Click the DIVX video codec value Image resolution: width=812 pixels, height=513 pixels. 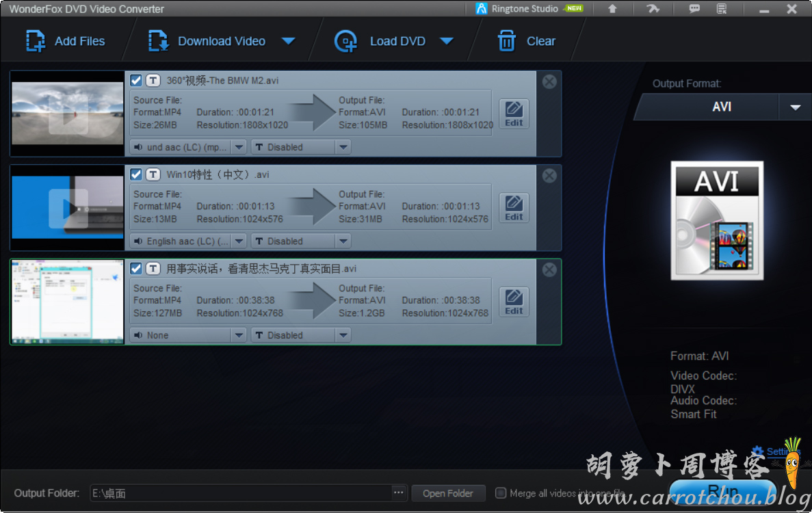click(683, 389)
